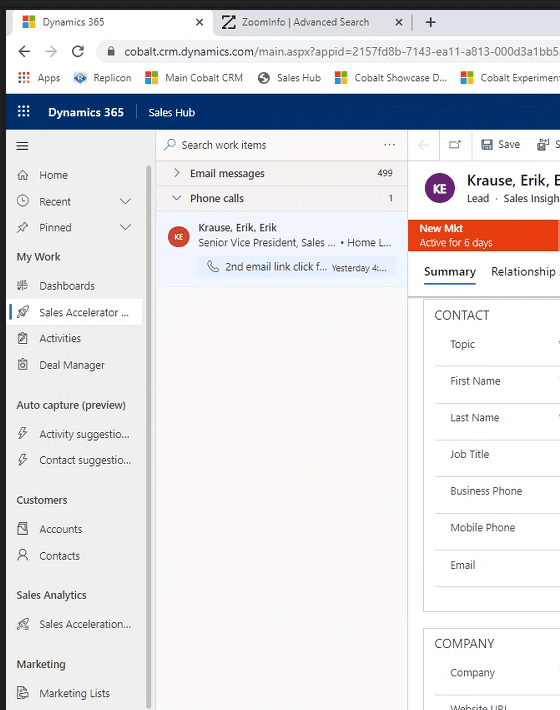Image resolution: width=560 pixels, height=710 pixels.
Task: Click the Recent clock icon
Action: [x=23, y=201]
